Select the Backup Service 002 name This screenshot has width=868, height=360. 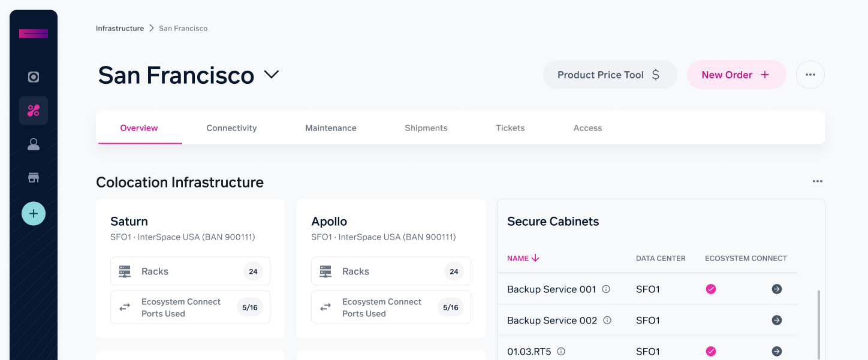tap(552, 320)
